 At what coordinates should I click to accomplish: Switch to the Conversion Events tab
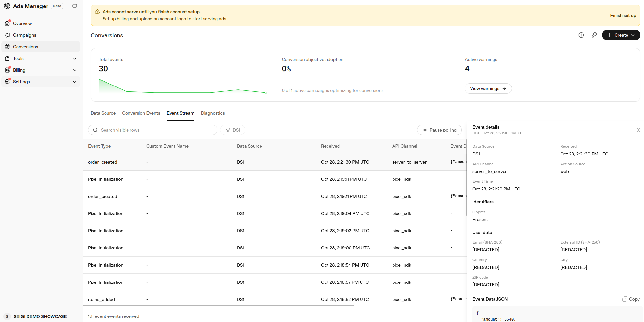click(x=141, y=113)
